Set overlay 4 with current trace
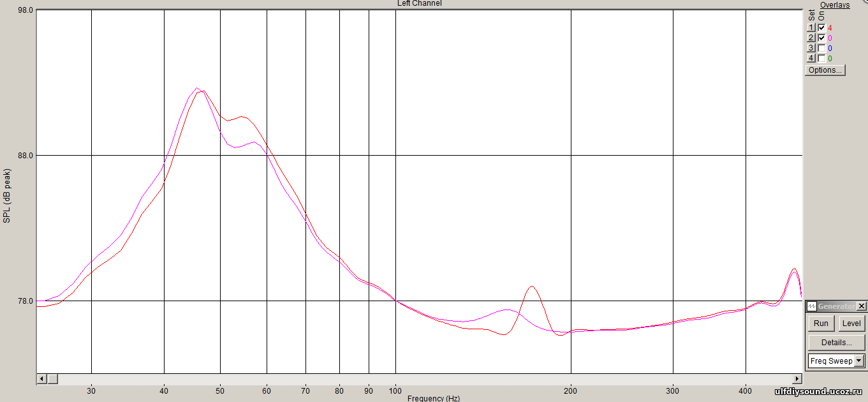 click(x=811, y=59)
